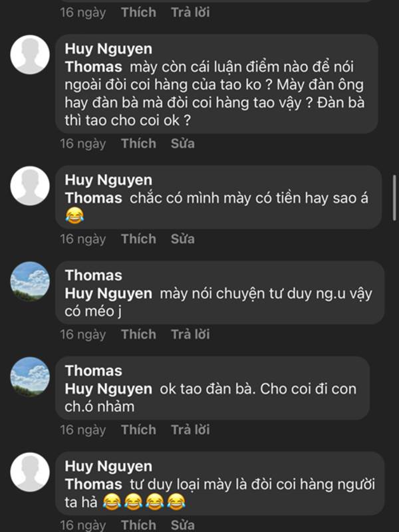
Task: Click Huy Nguyen's avatar beside the 'tư duy loại mày' comment
Action: (x=31, y=473)
